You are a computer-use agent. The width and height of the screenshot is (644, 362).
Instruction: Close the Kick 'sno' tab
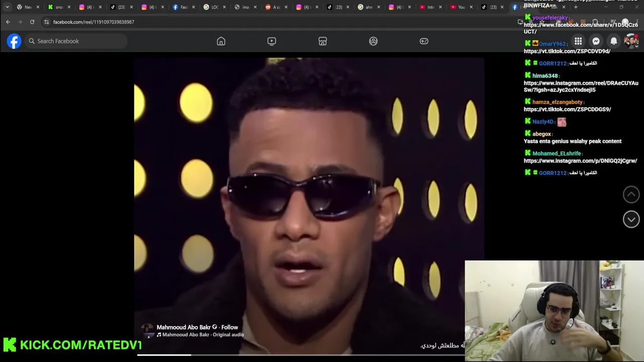[69, 7]
